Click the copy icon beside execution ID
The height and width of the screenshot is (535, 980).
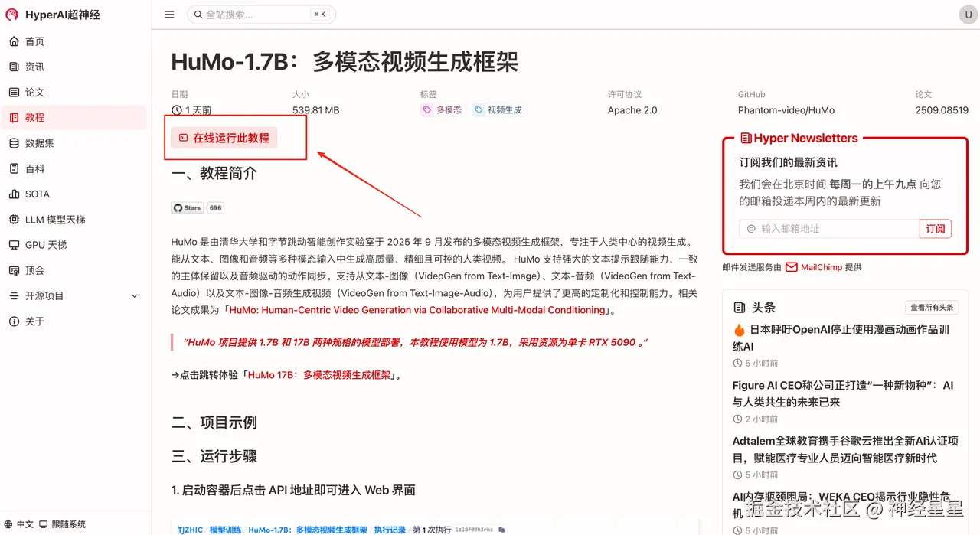click(501, 529)
